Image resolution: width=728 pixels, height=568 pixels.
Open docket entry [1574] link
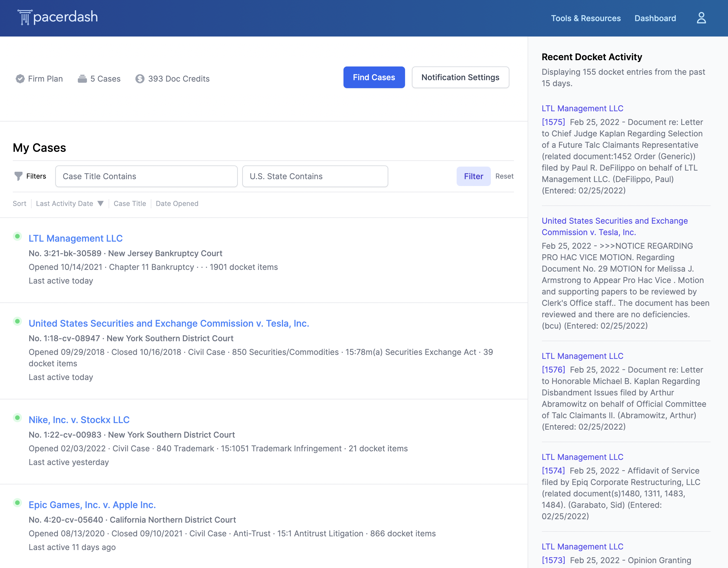(553, 471)
